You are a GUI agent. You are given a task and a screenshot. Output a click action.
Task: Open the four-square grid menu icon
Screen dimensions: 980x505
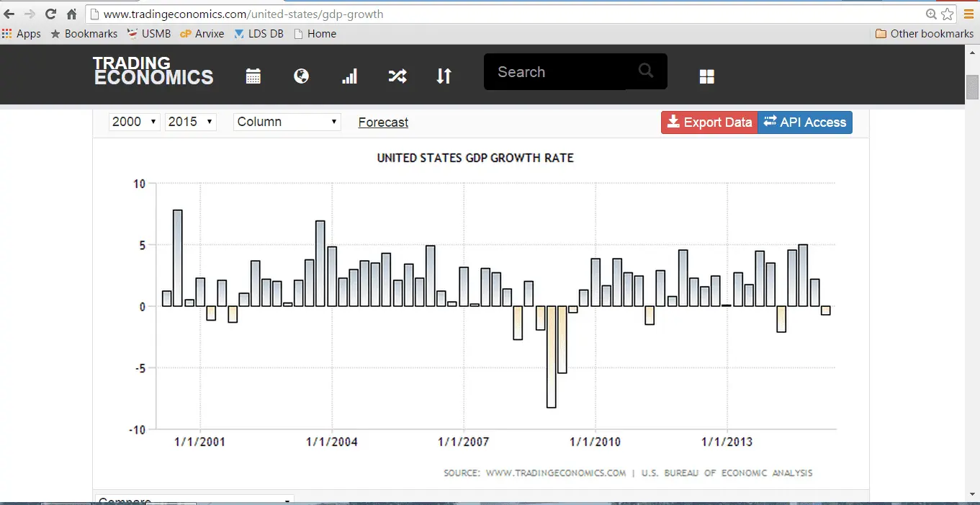click(x=706, y=76)
